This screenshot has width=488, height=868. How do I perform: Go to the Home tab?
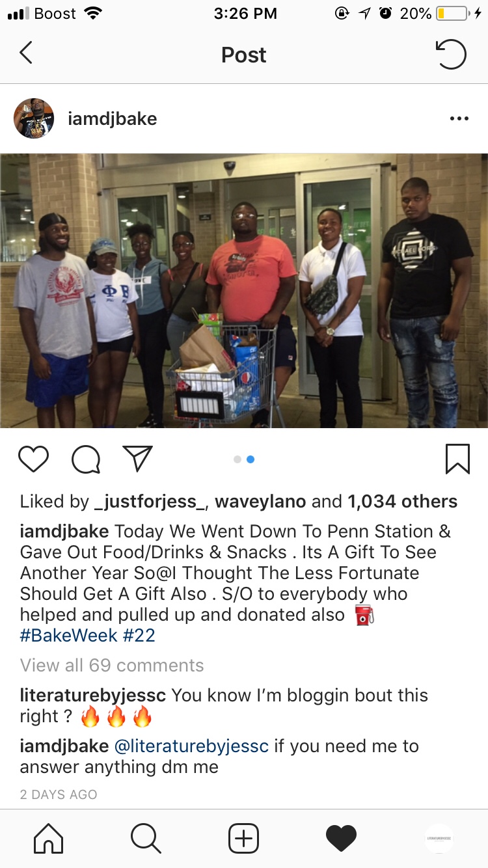[48, 838]
